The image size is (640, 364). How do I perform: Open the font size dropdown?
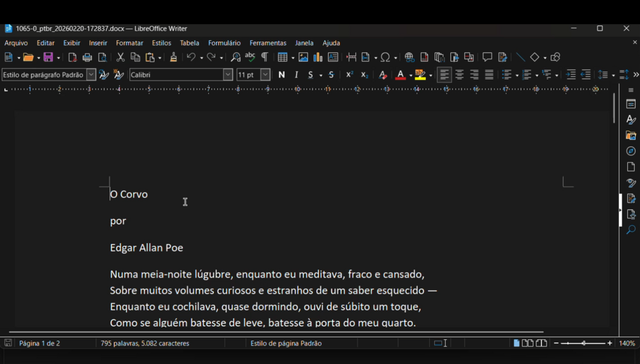pyautogui.click(x=266, y=74)
